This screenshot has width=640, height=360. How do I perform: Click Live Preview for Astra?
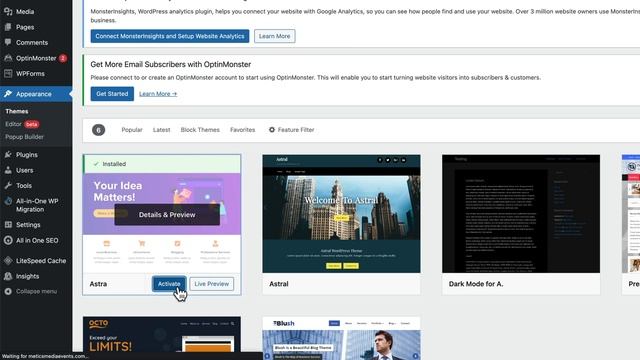[x=211, y=284]
